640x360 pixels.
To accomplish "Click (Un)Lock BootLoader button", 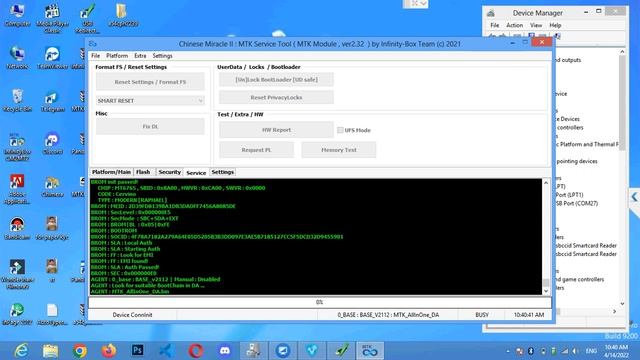I will pyautogui.click(x=276, y=80).
